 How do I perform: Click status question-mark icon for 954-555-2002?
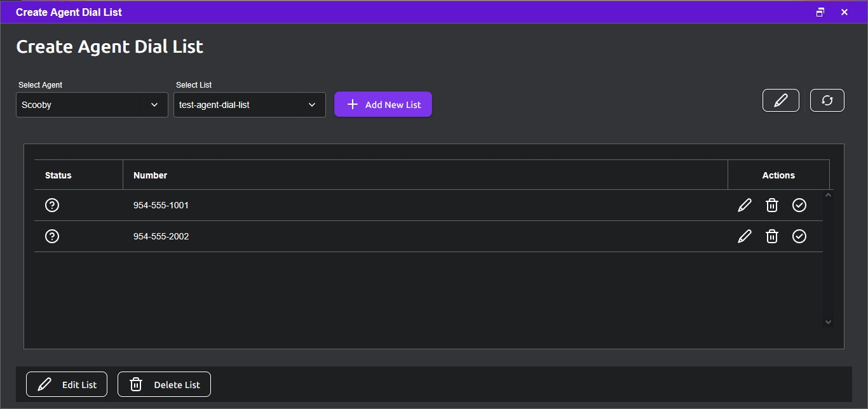pyautogui.click(x=52, y=236)
